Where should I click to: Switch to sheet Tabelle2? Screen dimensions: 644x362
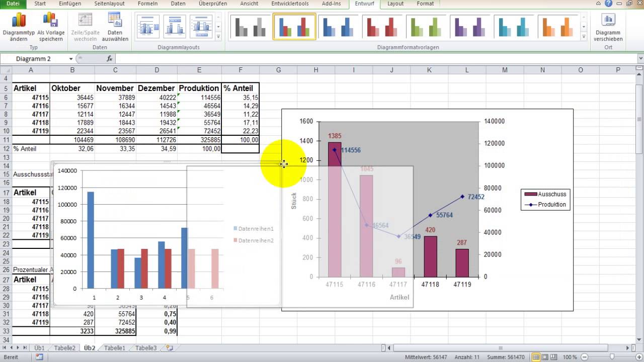click(64, 348)
